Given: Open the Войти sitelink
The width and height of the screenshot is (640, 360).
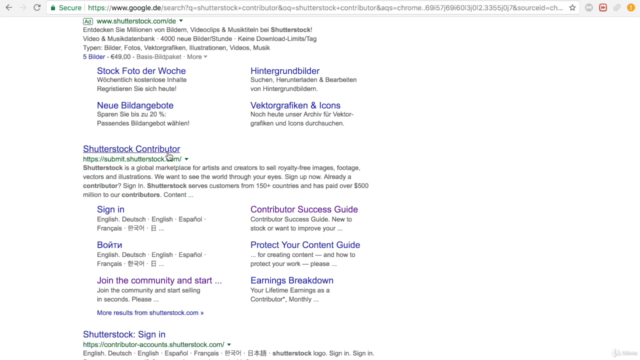Looking at the screenshot, I should [x=109, y=245].
